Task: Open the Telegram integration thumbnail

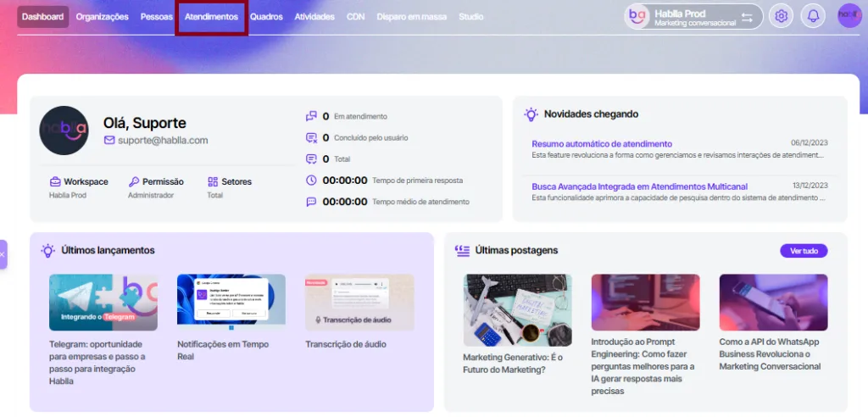Action: pos(103,302)
